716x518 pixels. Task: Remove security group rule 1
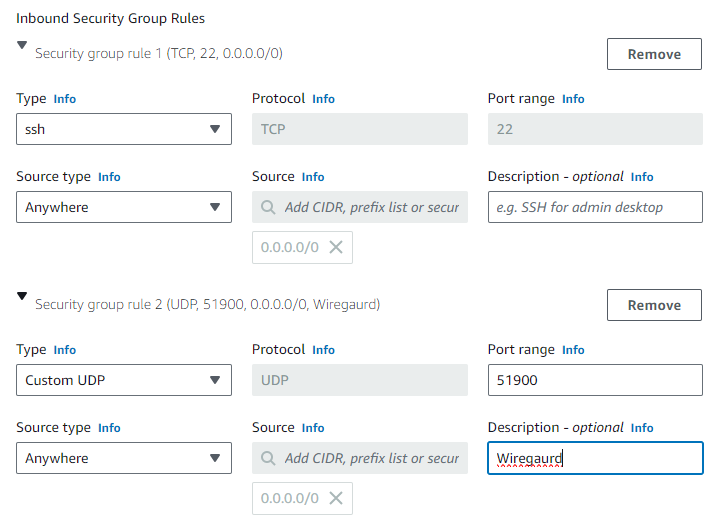pyautogui.click(x=654, y=54)
